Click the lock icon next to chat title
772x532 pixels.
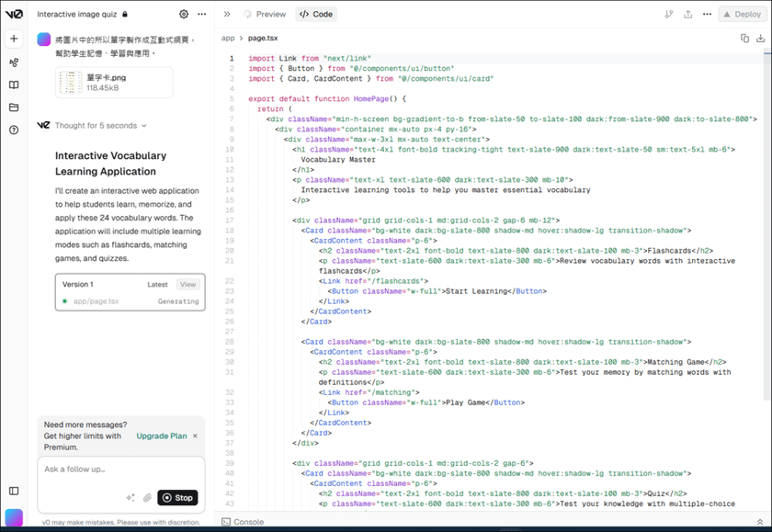click(x=125, y=15)
